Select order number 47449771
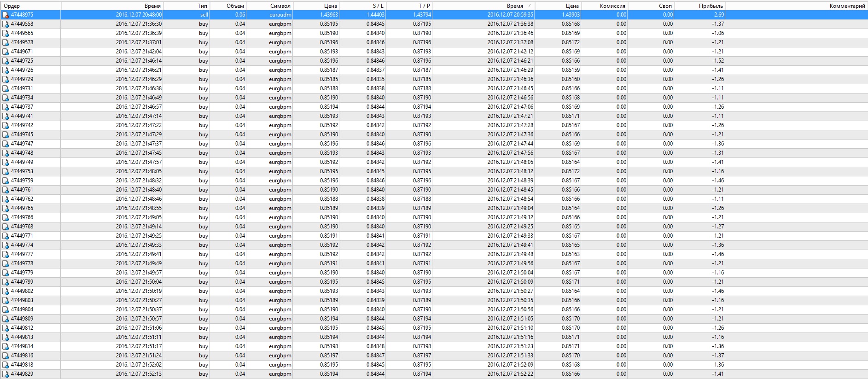 coord(22,236)
